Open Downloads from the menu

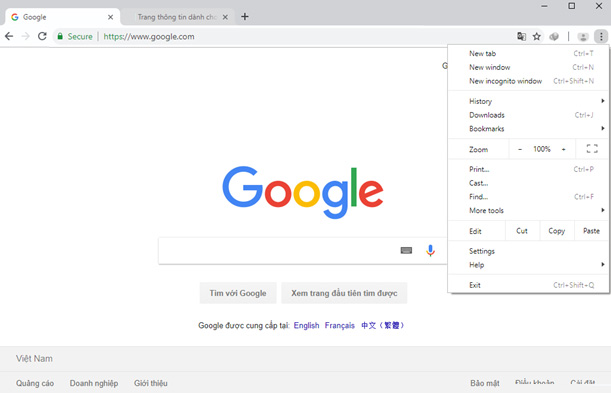[x=528, y=115]
